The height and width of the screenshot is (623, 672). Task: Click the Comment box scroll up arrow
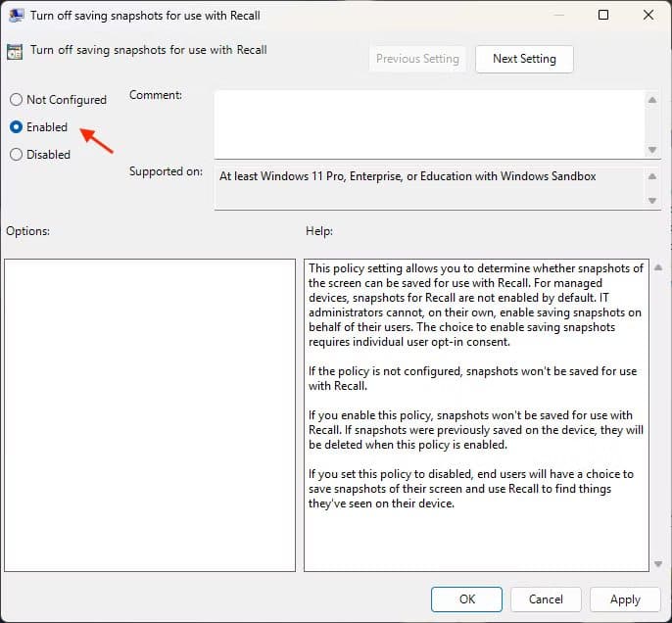pyautogui.click(x=652, y=100)
